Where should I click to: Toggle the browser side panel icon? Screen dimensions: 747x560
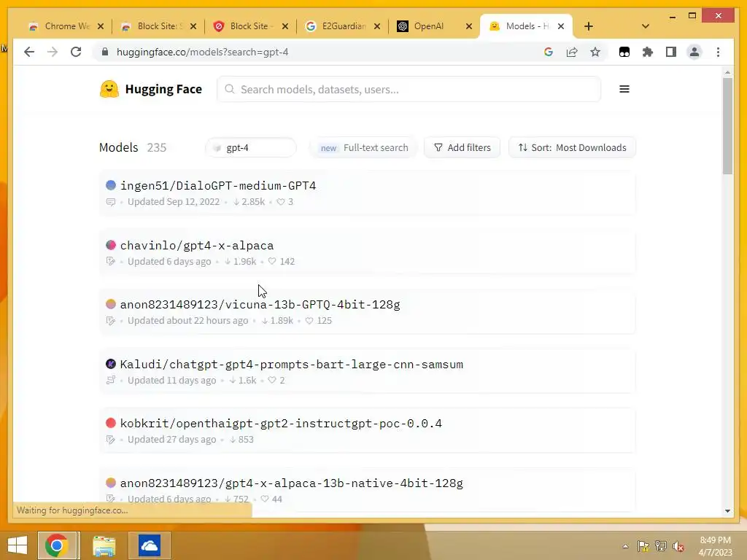tap(671, 52)
